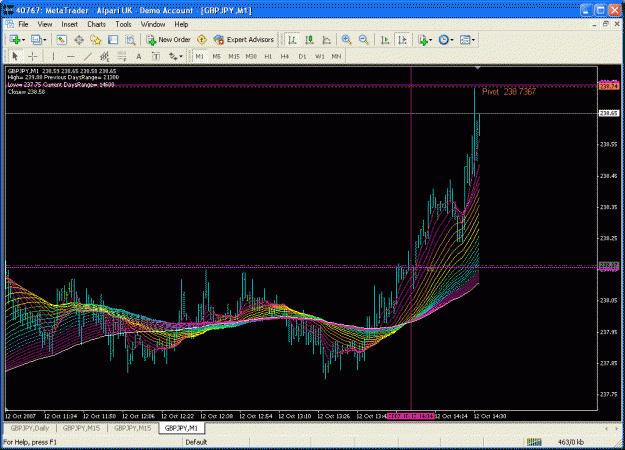Select the vertical line drawing tool
The width and height of the screenshot is (625, 450).
tap(53, 57)
